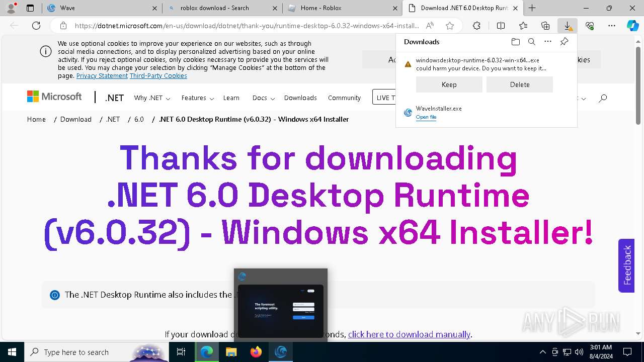Search downloads magnifier icon
The image size is (644, 362).
532,42
